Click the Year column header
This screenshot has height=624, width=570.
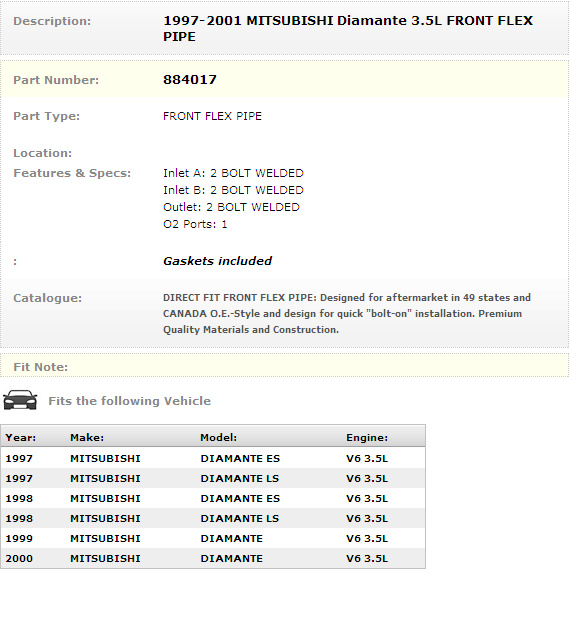tap(21, 438)
